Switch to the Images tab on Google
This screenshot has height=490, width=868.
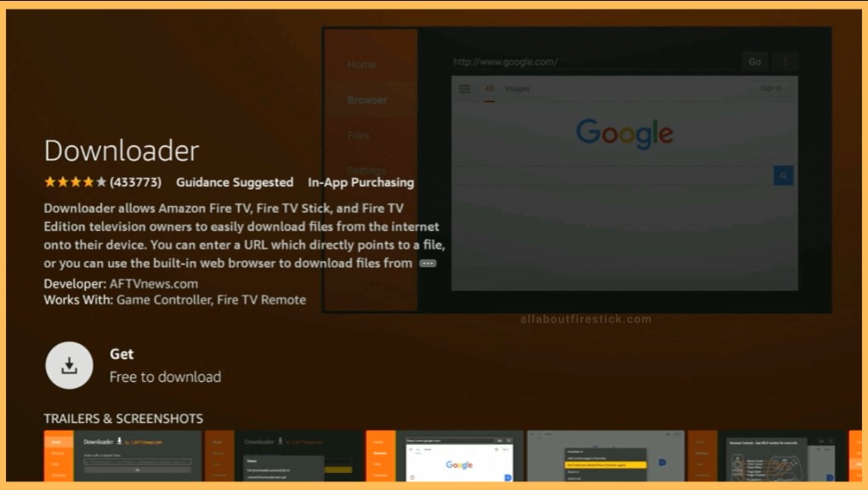(x=517, y=88)
